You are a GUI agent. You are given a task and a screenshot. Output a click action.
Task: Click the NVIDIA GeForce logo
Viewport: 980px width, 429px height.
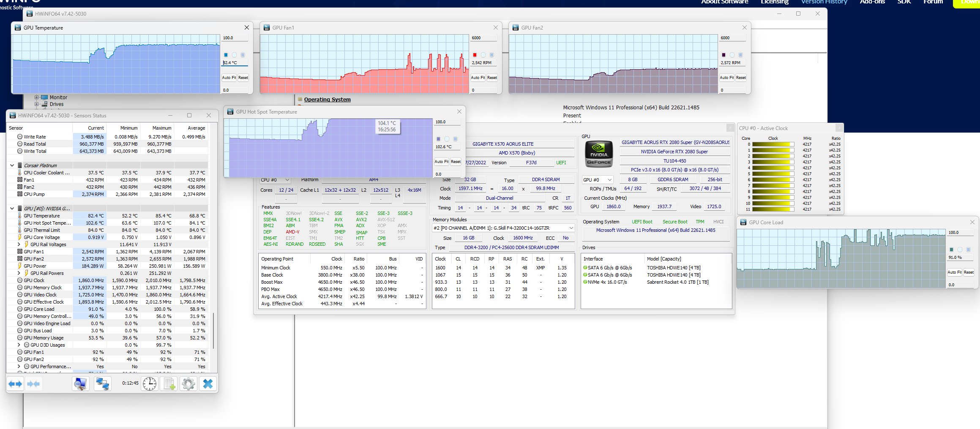pyautogui.click(x=598, y=155)
